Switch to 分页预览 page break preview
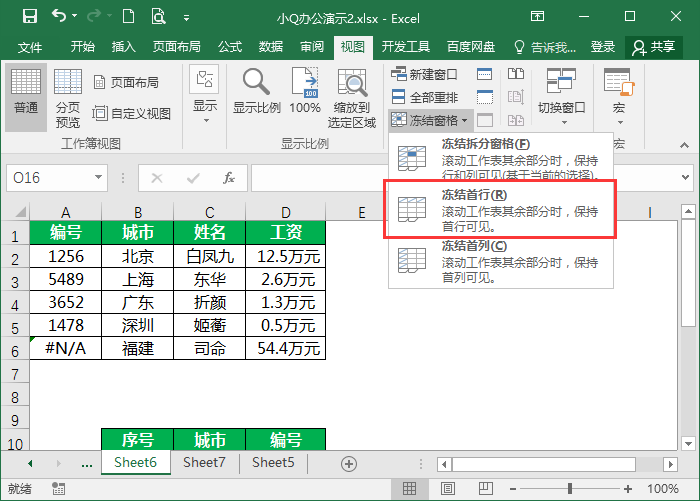This screenshot has height=501, width=700. [x=68, y=97]
